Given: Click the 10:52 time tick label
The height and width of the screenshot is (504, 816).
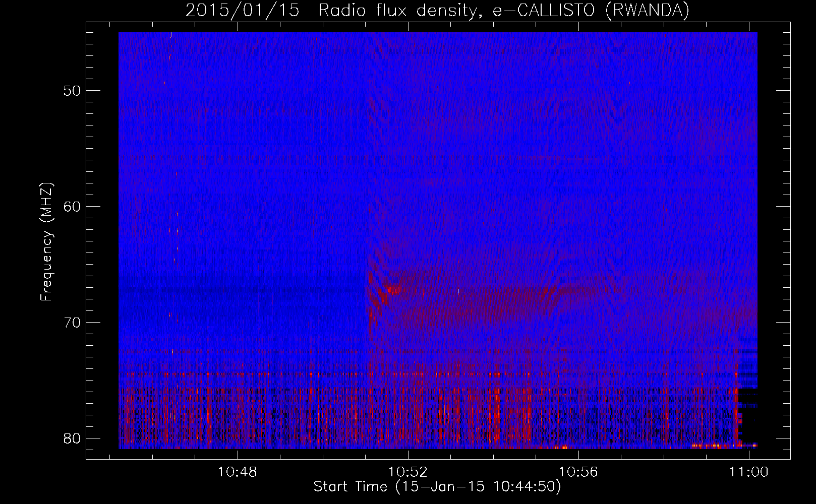Looking at the screenshot, I should [x=407, y=472].
